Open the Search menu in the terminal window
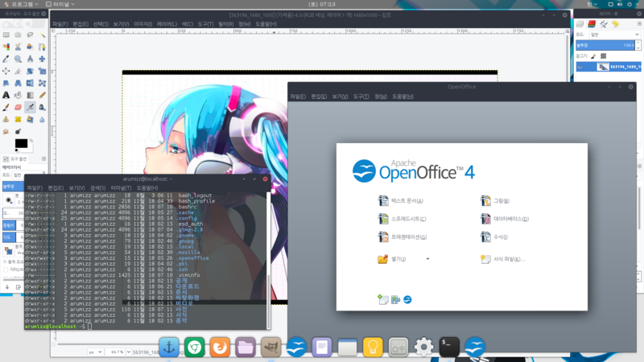644x362 pixels. tap(97, 187)
